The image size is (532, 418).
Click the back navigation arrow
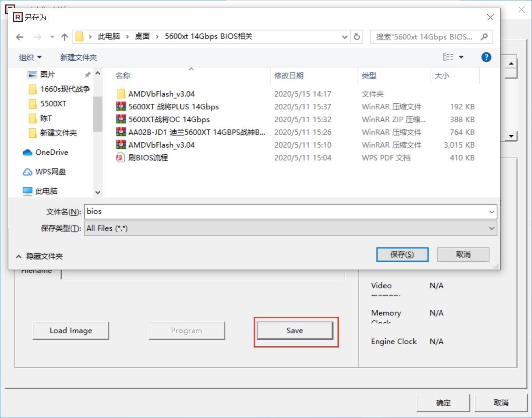pos(19,37)
